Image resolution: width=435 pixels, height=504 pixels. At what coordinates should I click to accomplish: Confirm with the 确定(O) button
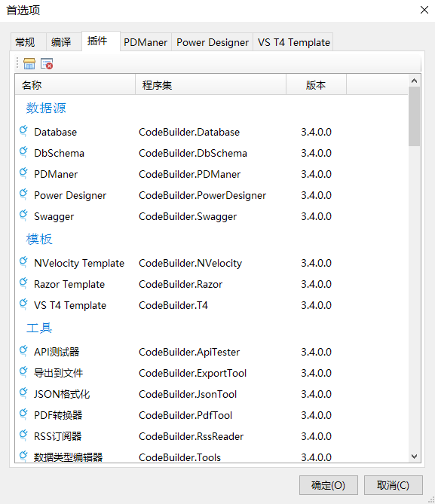[328, 485]
